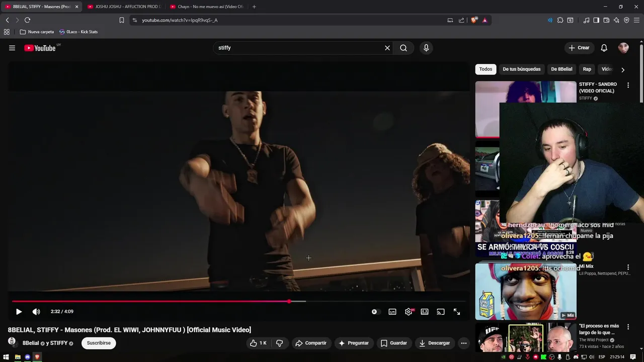Open El proceso es más largo thumbnail

pos(526,338)
